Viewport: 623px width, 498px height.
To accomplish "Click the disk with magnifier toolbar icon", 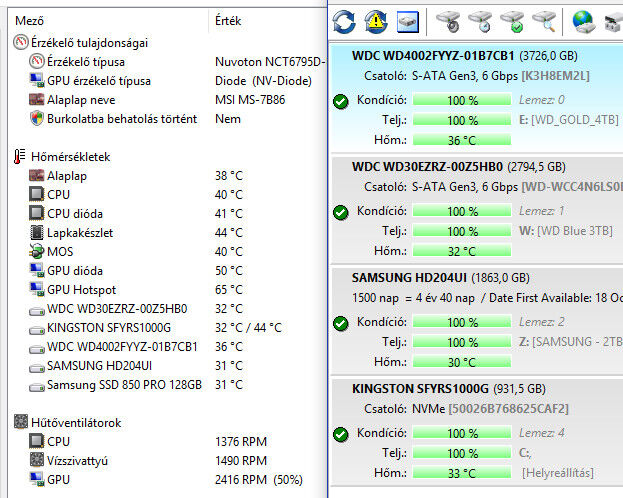I will (544, 21).
